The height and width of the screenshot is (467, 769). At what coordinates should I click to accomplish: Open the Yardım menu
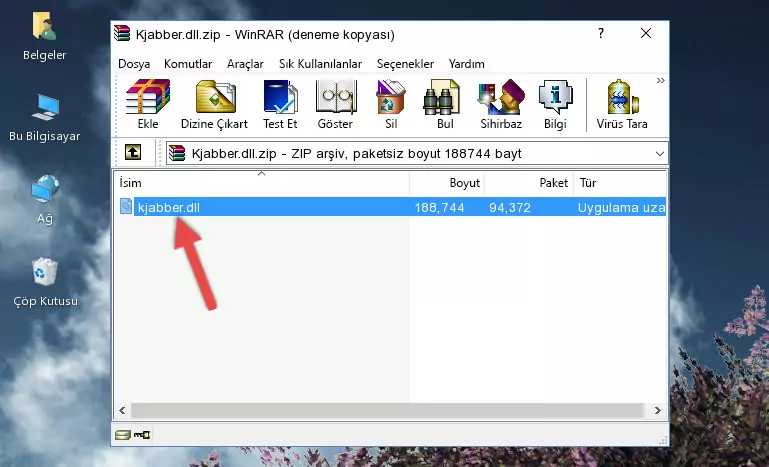coord(466,64)
